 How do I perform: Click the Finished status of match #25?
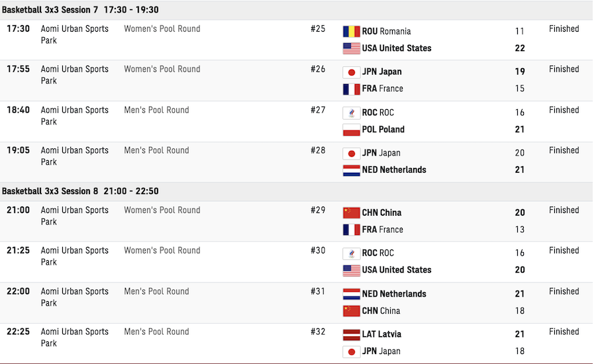click(x=564, y=29)
